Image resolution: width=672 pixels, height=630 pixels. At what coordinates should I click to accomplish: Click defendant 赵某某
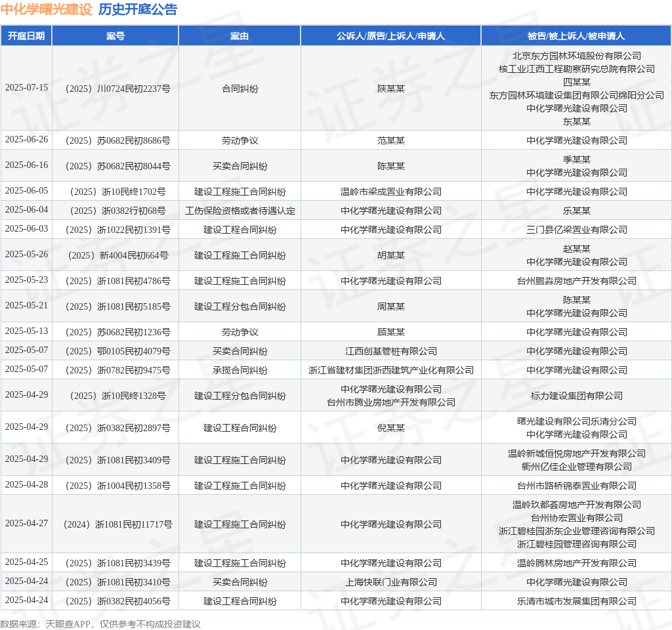pyautogui.click(x=577, y=249)
